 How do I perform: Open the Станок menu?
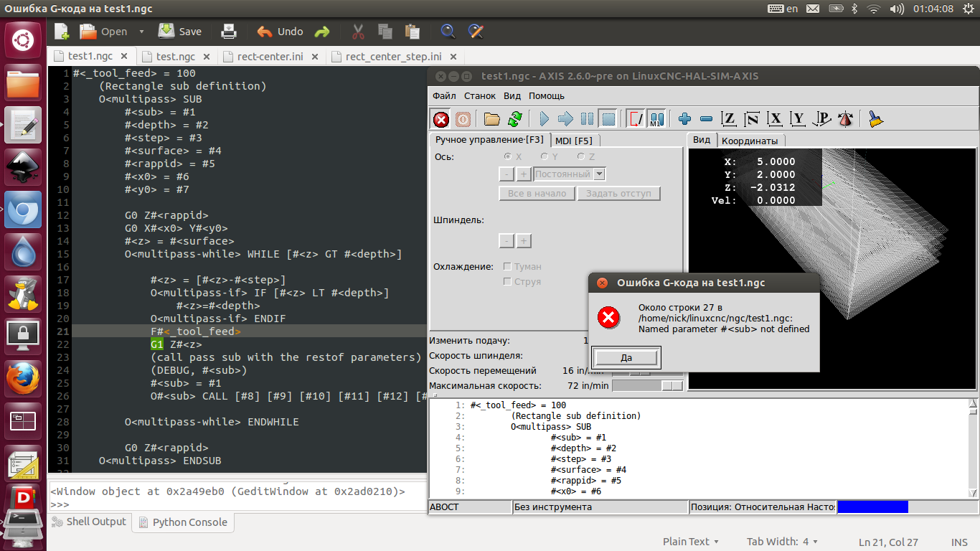tap(479, 95)
